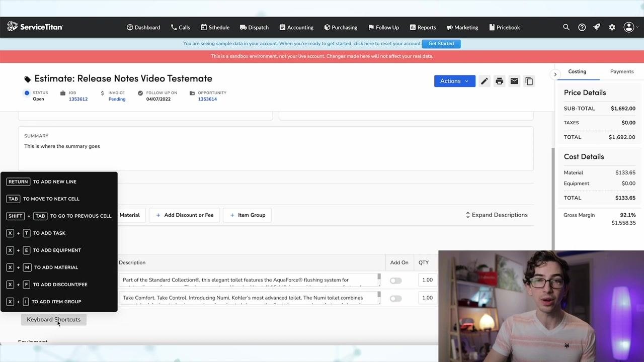Click the rocket icon in top bar
Viewport: 644px width, 362px height.
click(x=597, y=27)
